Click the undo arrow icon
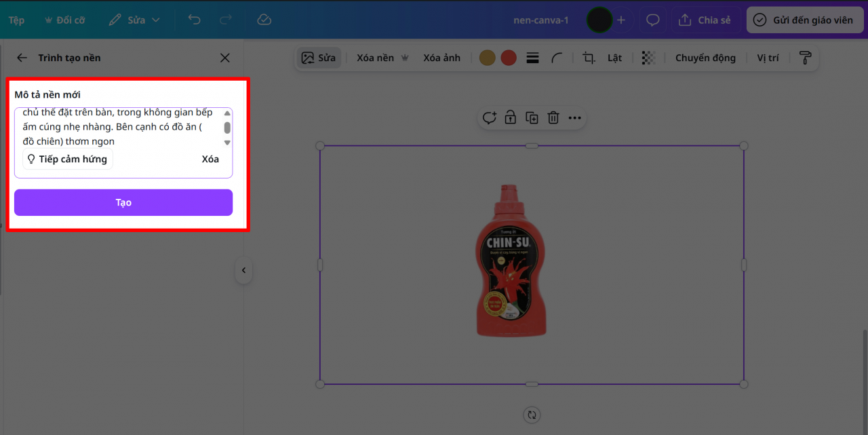The width and height of the screenshot is (868, 435). [x=195, y=20]
